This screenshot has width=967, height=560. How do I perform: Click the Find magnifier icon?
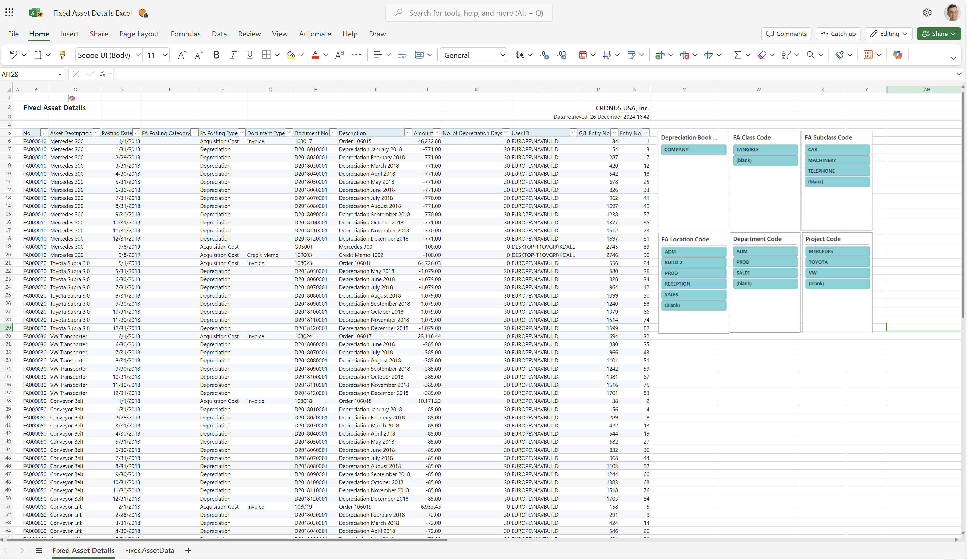pyautogui.click(x=810, y=54)
